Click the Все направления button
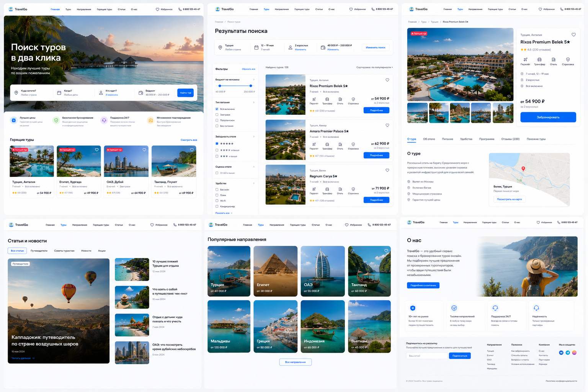This screenshot has width=588, height=392. pyautogui.click(x=295, y=362)
